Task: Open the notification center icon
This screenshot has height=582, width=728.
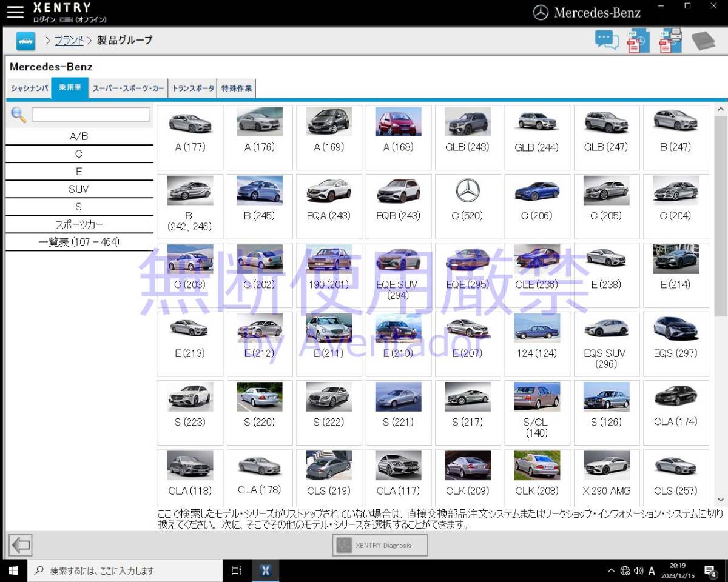Action: 711,570
